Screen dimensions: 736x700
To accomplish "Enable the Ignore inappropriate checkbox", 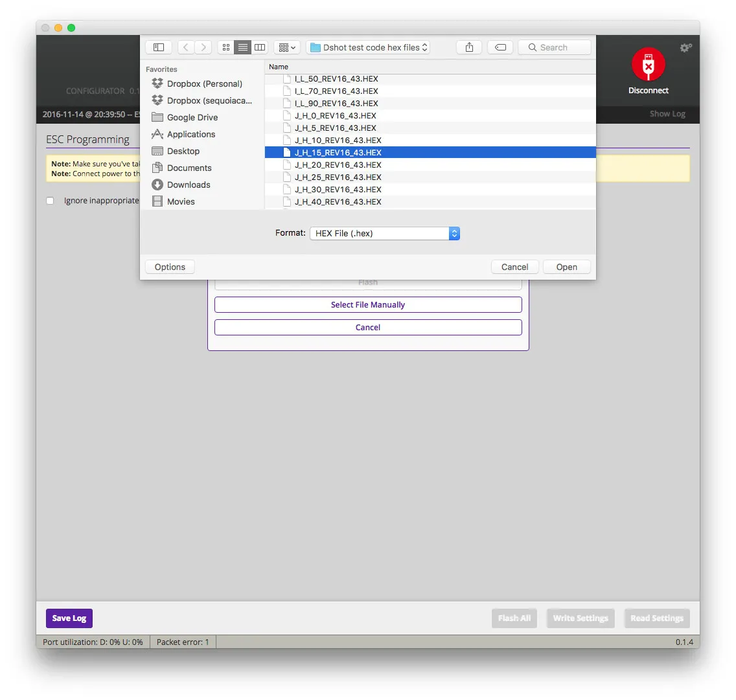I will click(50, 201).
